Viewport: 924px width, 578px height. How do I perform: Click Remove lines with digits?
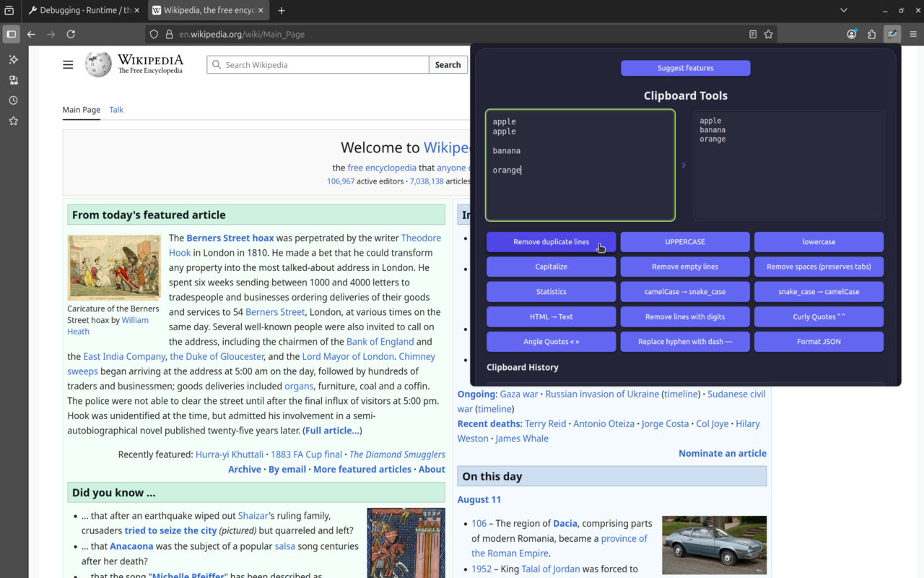[x=685, y=316]
